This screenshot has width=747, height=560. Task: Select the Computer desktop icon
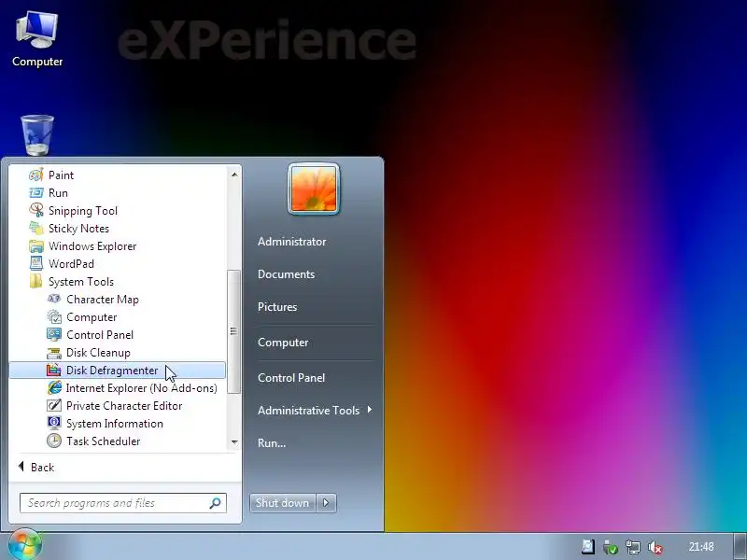[37, 40]
